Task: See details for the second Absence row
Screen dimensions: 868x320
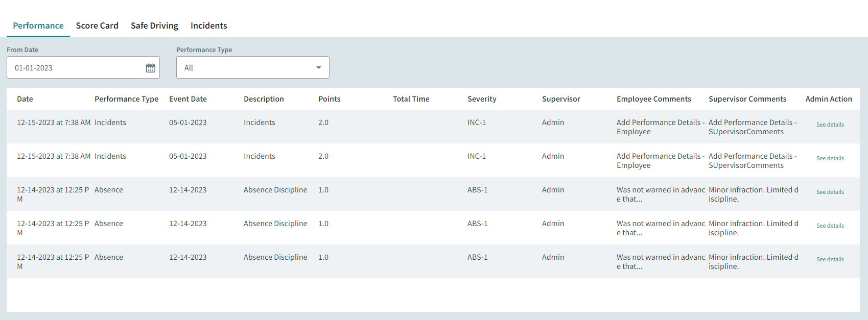Action: point(830,226)
